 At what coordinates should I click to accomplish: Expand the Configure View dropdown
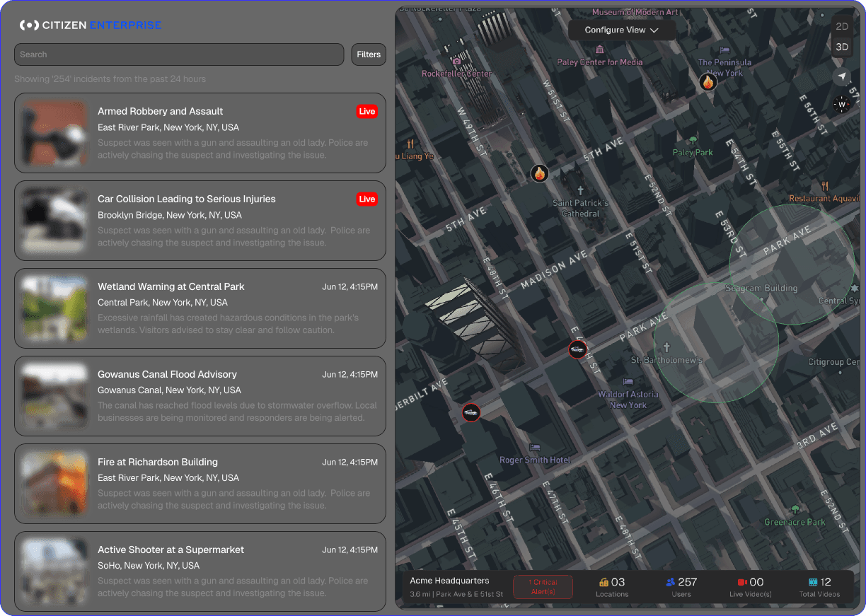coord(621,30)
